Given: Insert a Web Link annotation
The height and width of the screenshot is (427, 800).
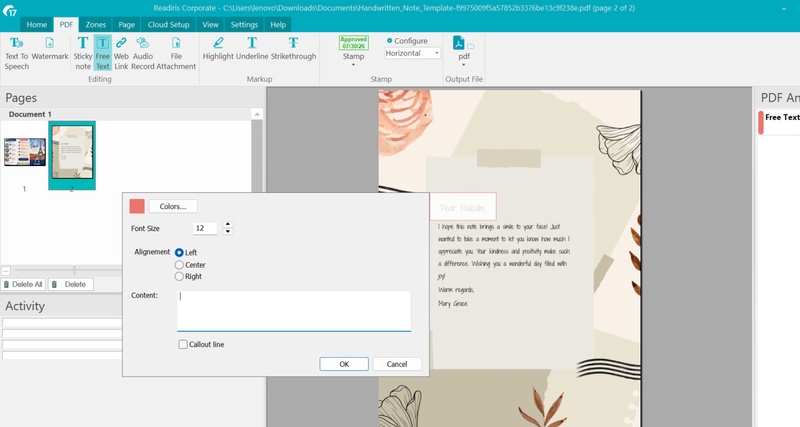Looking at the screenshot, I should (121, 53).
